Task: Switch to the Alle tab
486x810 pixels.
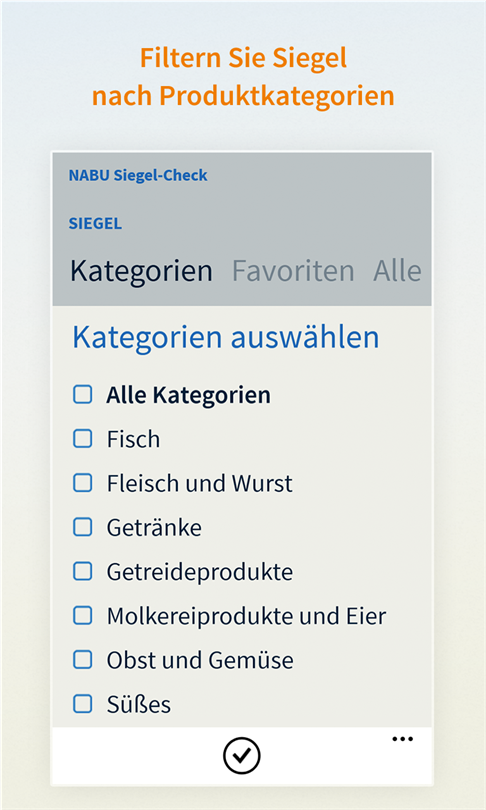Action: click(x=397, y=271)
